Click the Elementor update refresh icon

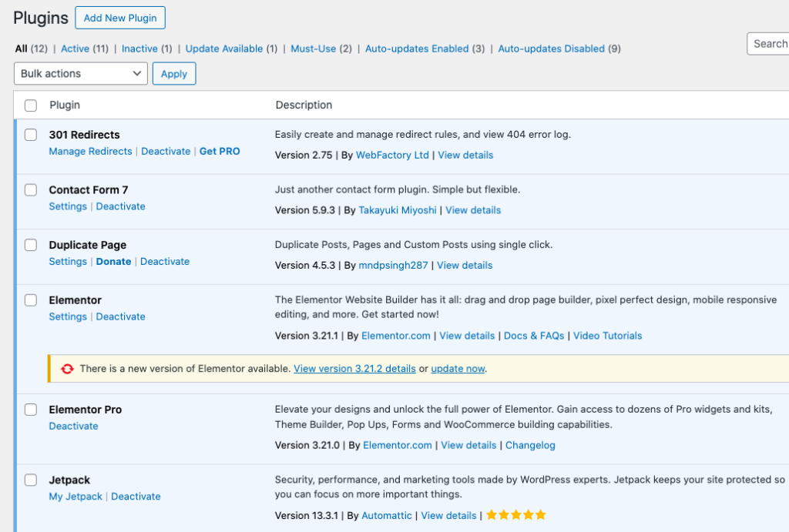tap(68, 369)
